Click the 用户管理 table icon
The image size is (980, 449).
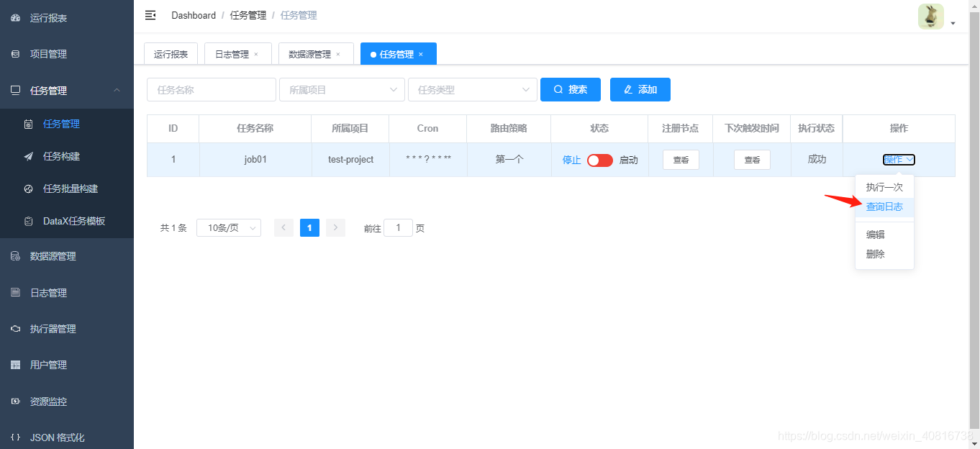point(15,365)
